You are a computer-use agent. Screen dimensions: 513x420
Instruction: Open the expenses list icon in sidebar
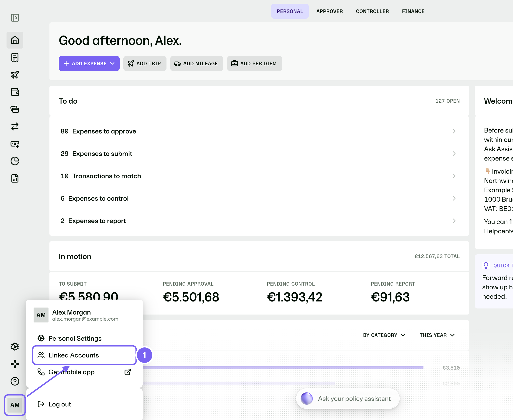tap(15, 57)
